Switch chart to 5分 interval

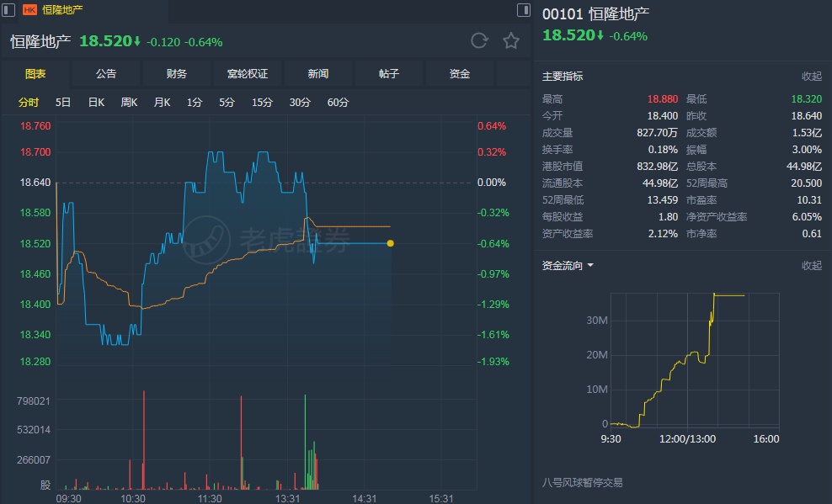click(x=227, y=103)
